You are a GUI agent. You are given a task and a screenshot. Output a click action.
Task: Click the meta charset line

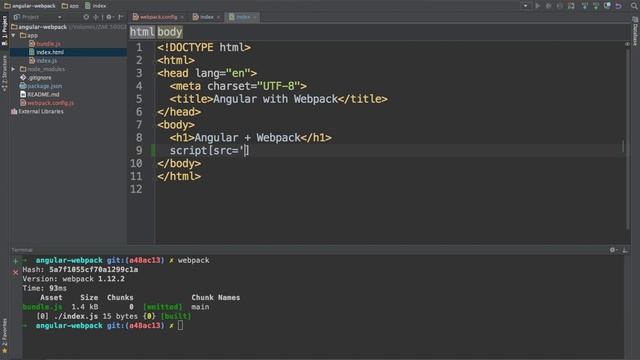(x=238, y=86)
